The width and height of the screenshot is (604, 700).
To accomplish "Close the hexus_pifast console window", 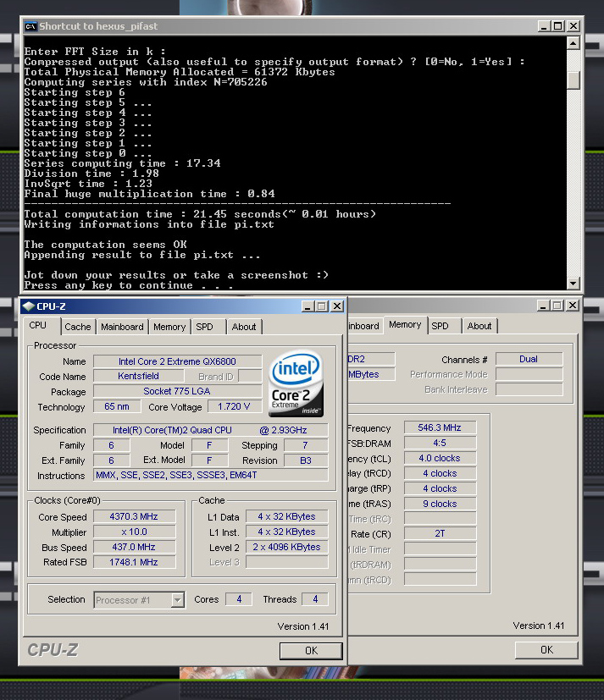I will point(574,26).
